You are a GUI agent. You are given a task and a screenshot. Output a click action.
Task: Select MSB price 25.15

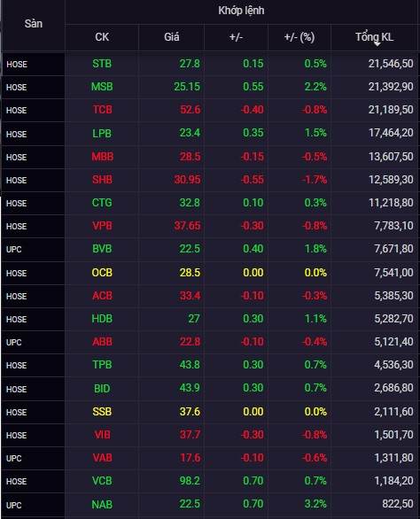(187, 87)
